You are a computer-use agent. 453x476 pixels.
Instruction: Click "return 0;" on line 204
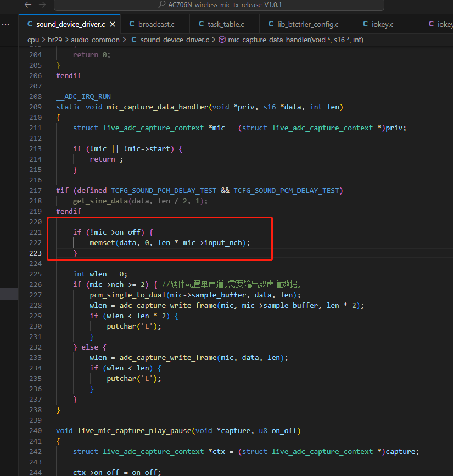[92, 54]
